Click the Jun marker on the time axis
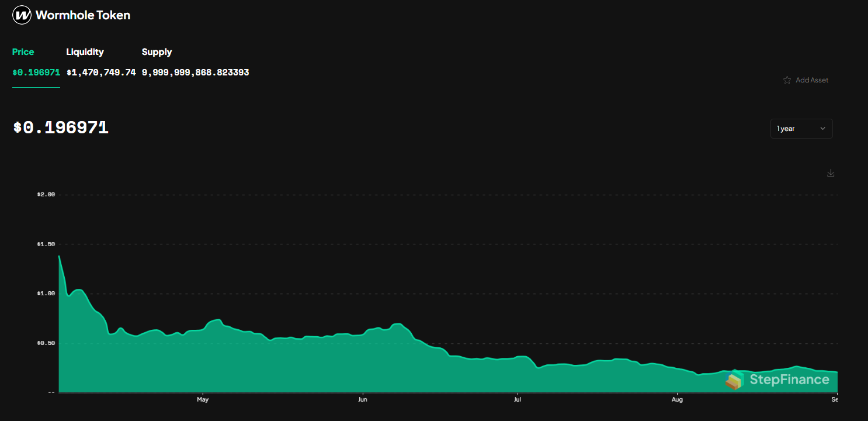Screen dimensions: 868x421 pyautogui.click(x=363, y=400)
